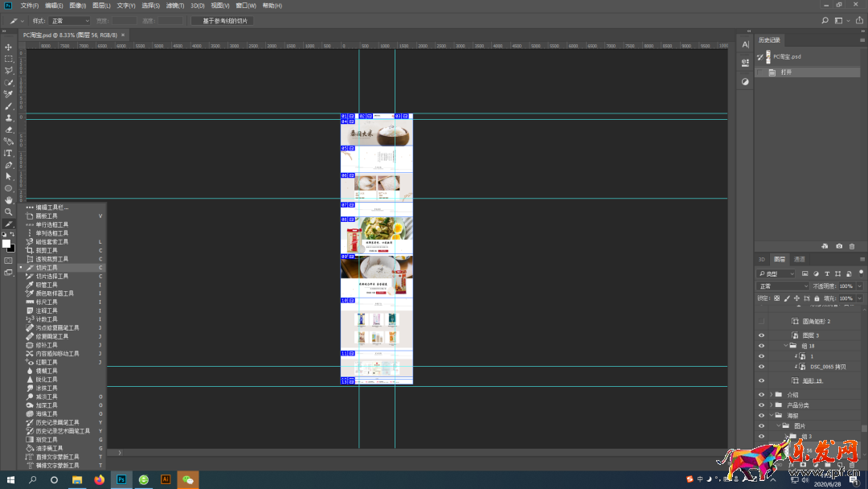This screenshot has height=489, width=868.
Task: Click the foreground color swatch
Action: click(6, 243)
